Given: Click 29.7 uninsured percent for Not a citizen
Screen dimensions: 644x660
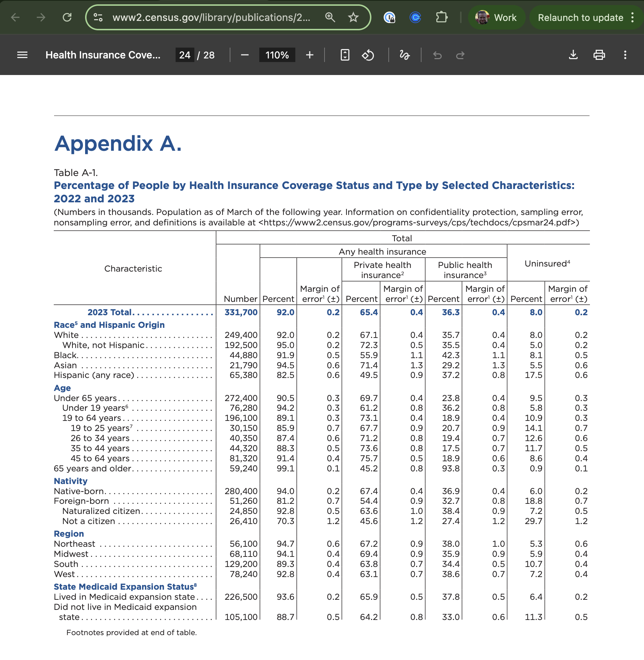Looking at the screenshot, I should click(534, 521).
